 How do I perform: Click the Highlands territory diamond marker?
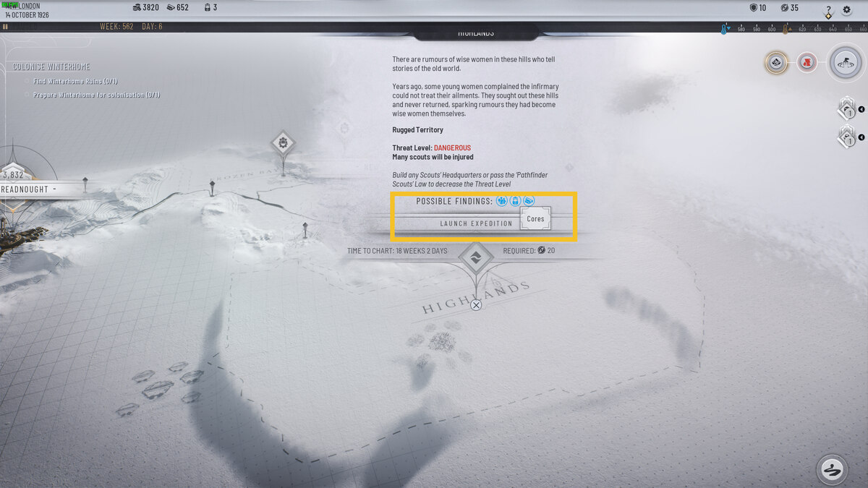[x=476, y=257]
